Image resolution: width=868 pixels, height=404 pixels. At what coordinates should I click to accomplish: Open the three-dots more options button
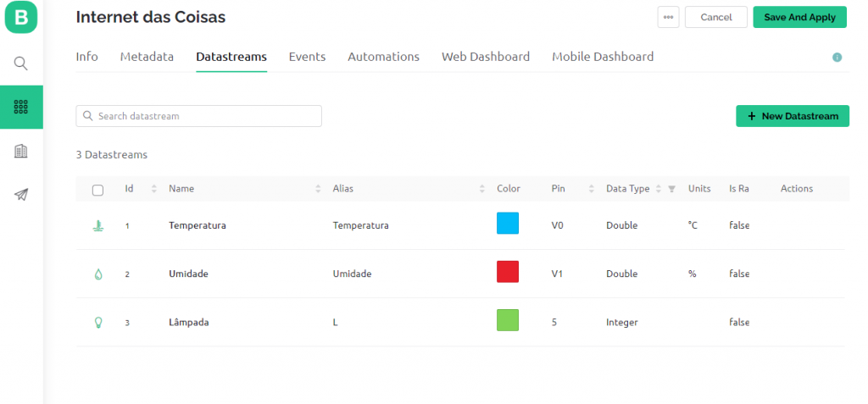click(668, 17)
